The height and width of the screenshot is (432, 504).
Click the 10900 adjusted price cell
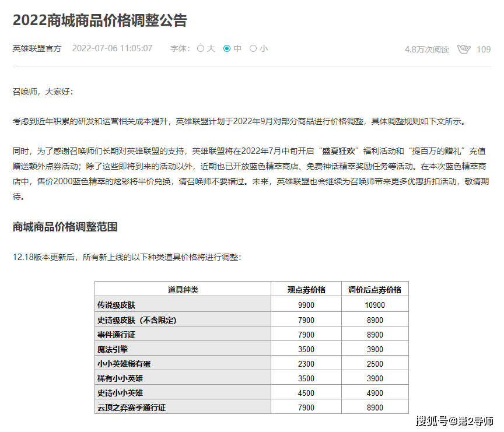point(374,305)
